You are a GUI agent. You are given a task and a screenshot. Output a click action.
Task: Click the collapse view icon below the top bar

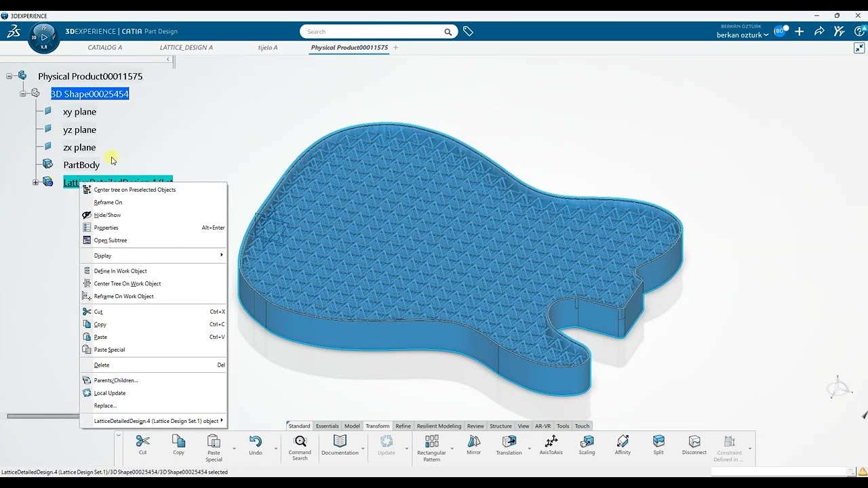[x=859, y=48]
